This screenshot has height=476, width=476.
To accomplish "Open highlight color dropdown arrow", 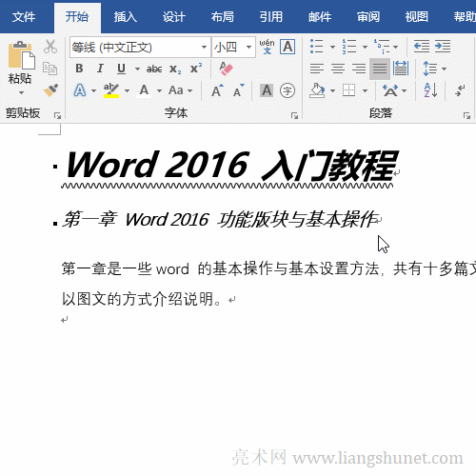I will coord(127,90).
